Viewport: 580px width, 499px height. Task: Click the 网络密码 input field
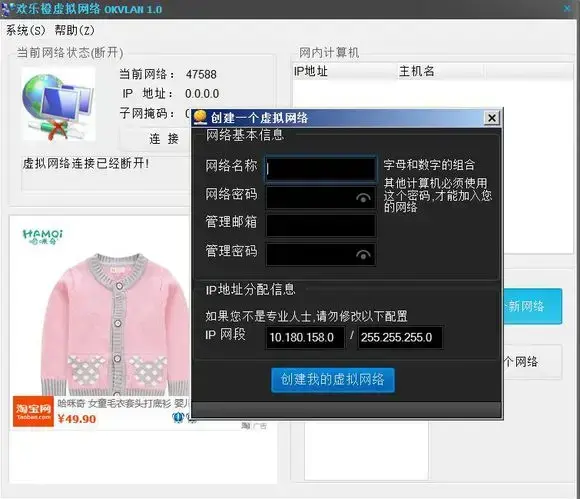[x=321, y=198]
